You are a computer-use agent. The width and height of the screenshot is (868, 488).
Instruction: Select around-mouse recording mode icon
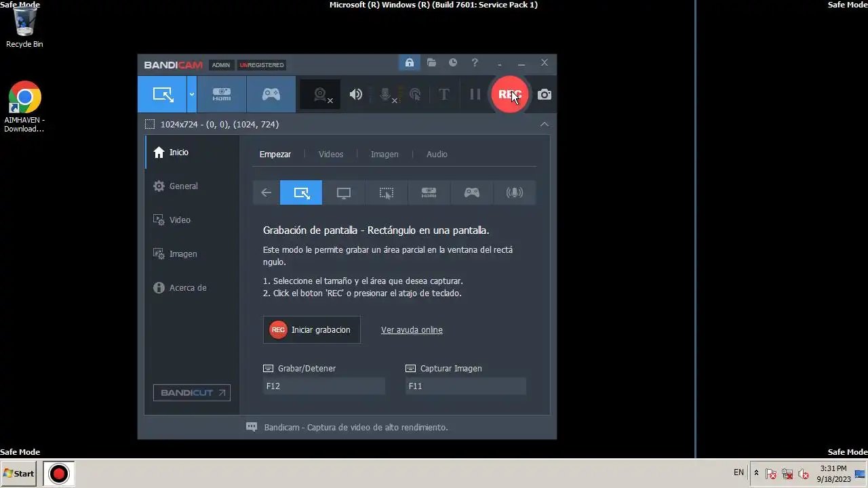coord(387,192)
